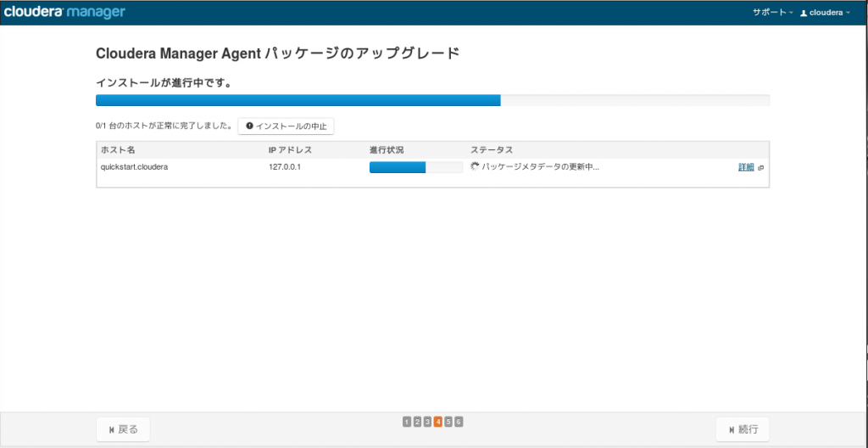
Task: Go to wizard step 1
Action: pyautogui.click(x=407, y=422)
